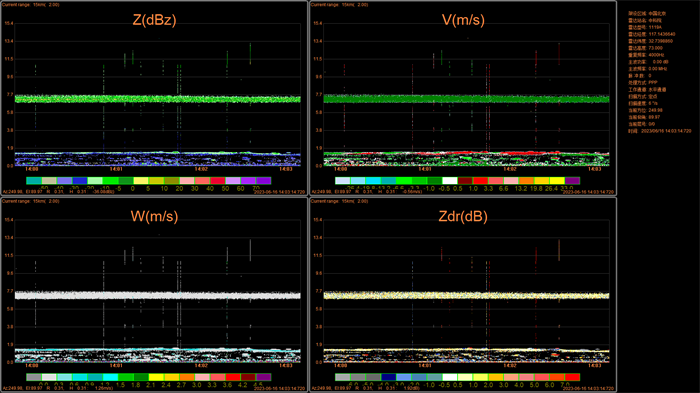Viewport: 700px width, 393px height.
Task: Click the bright yellow 0 swatch in Z legend
Action: click(141, 180)
